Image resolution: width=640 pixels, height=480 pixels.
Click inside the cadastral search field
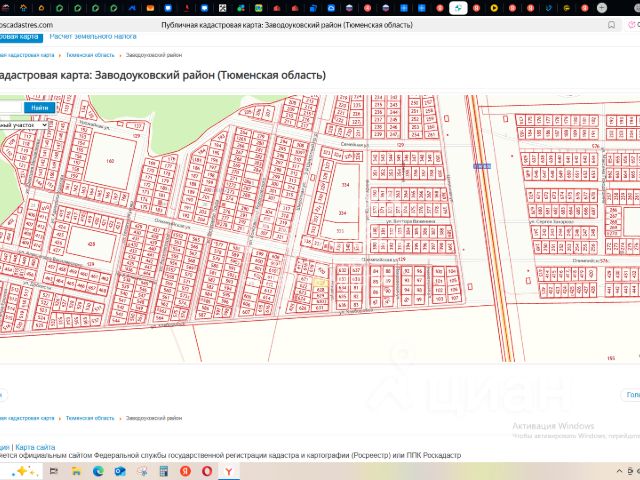coord(10,107)
